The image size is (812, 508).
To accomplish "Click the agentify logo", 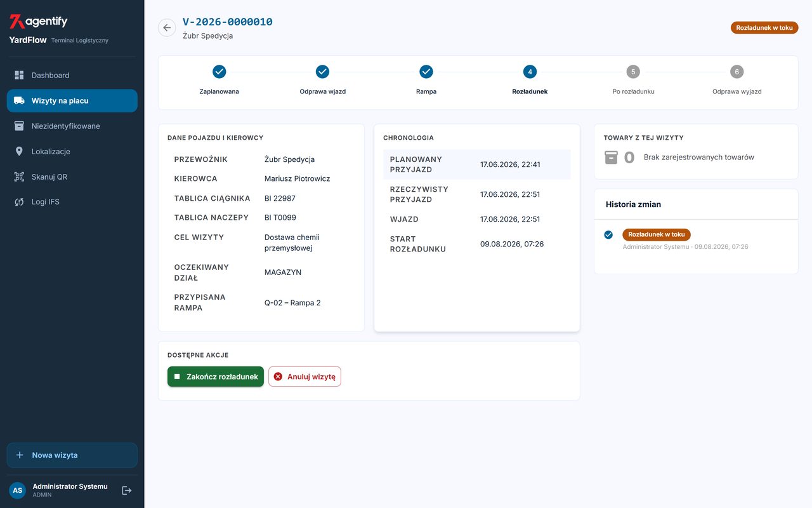I will (x=38, y=22).
